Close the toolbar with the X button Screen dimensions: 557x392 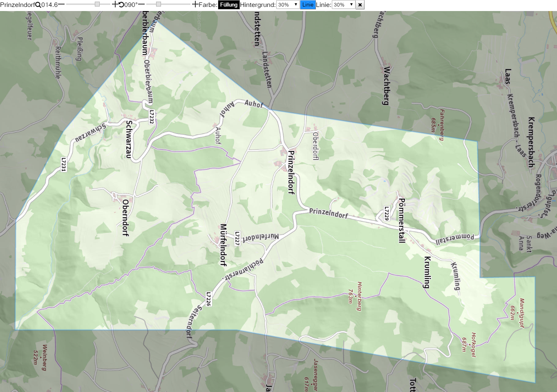click(360, 5)
